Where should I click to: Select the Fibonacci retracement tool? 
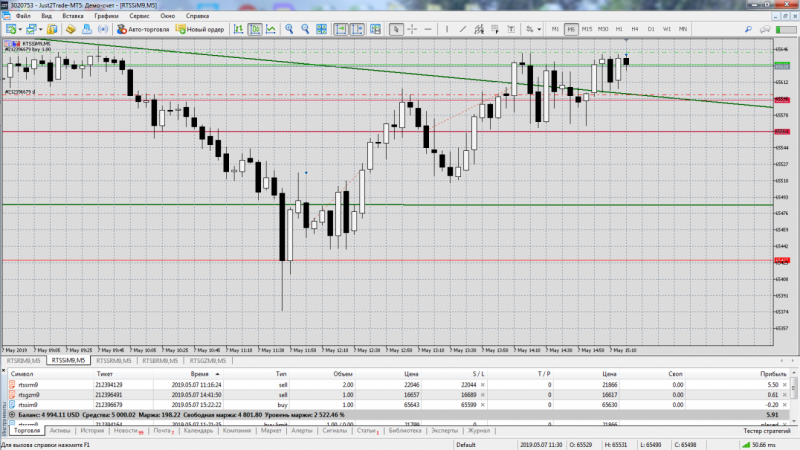(x=495, y=29)
